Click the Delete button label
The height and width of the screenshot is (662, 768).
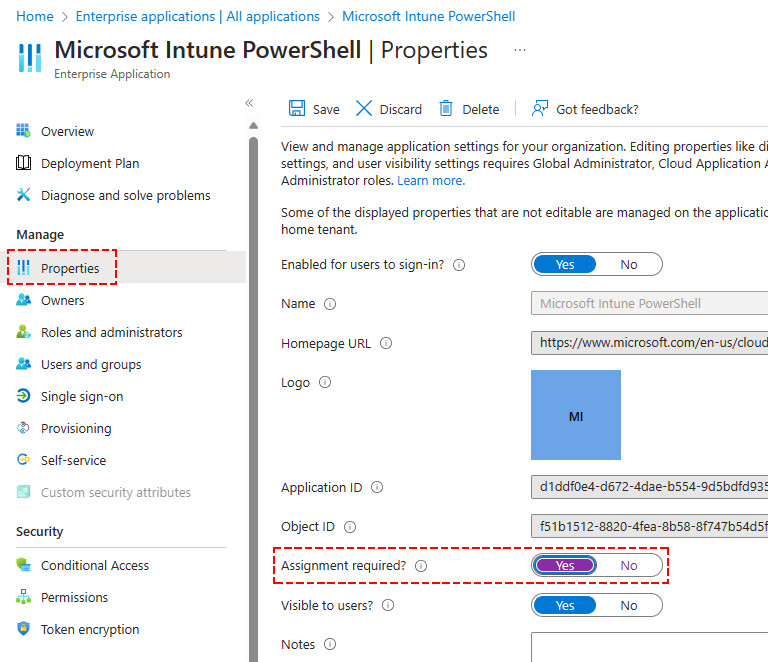pos(481,109)
